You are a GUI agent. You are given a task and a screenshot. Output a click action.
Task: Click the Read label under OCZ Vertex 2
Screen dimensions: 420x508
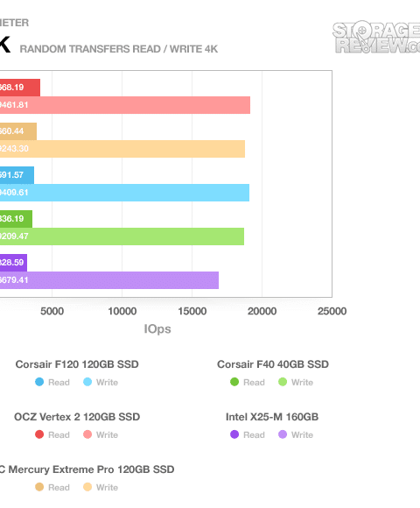[59, 434]
